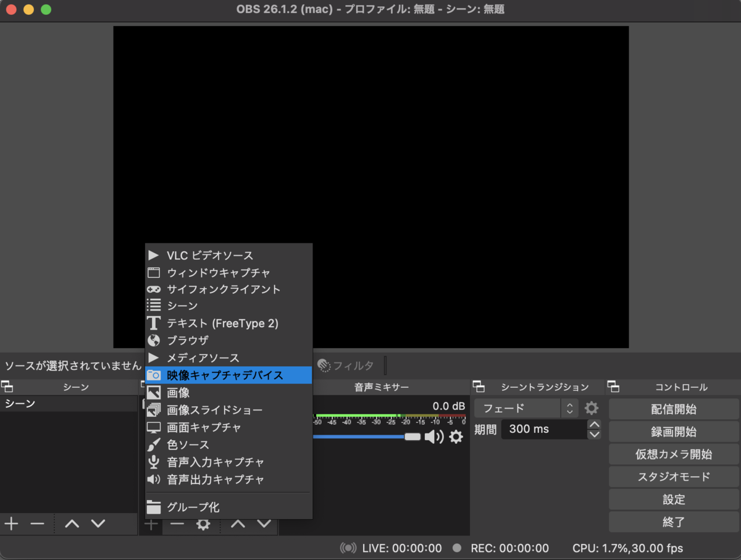This screenshot has width=741, height=560.
Task: Choose テキスト (FreeType 2) source
Action: (x=228, y=324)
